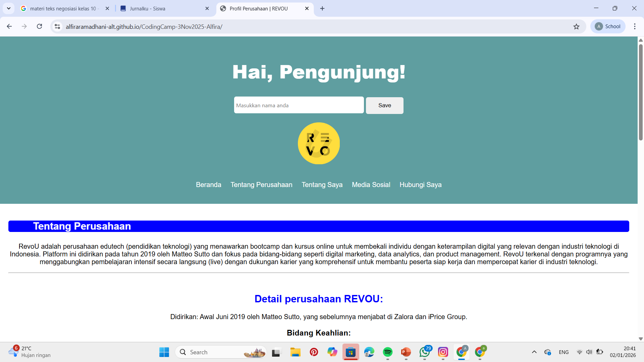Open the School profile menu
644x362 pixels.
(608, 26)
